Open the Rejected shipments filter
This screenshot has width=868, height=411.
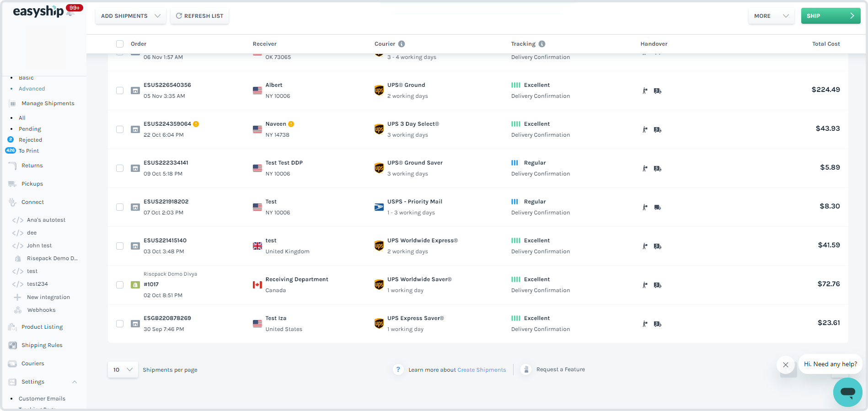[x=30, y=140]
